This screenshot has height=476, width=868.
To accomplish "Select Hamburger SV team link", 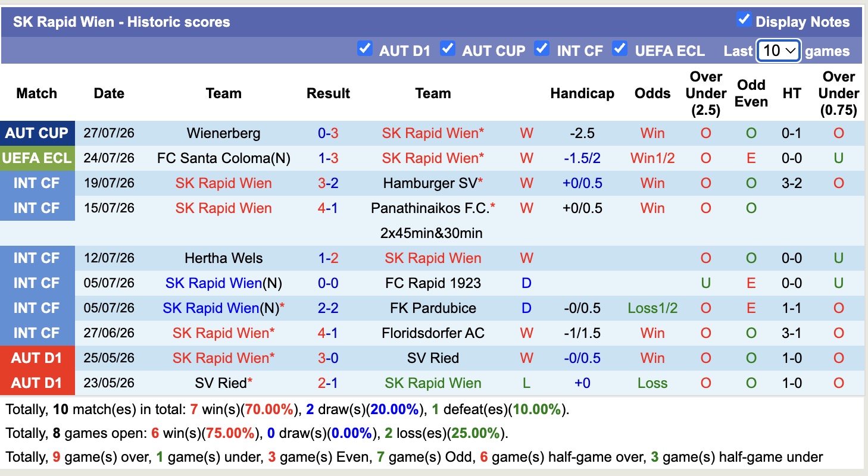I will click(430, 183).
